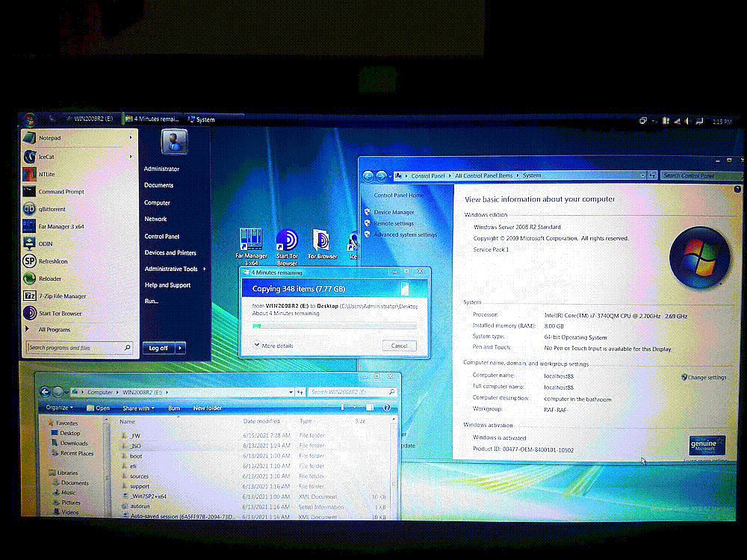Launch 7-Zip File Manager
The width and height of the screenshot is (747, 560).
[x=78, y=296]
